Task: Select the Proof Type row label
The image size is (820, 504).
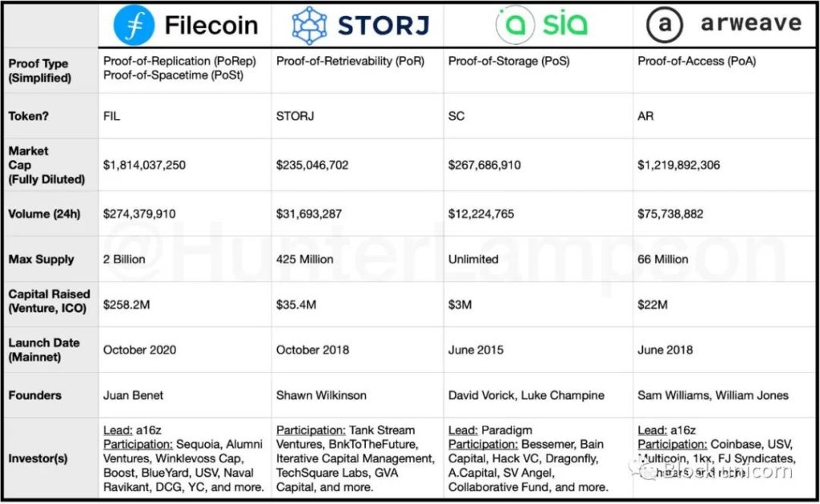Action: coord(40,70)
